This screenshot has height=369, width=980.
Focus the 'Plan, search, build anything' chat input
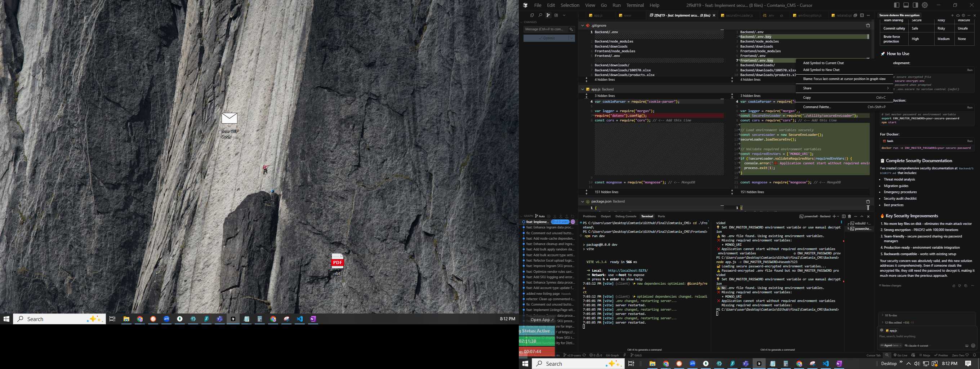(926, 337)
